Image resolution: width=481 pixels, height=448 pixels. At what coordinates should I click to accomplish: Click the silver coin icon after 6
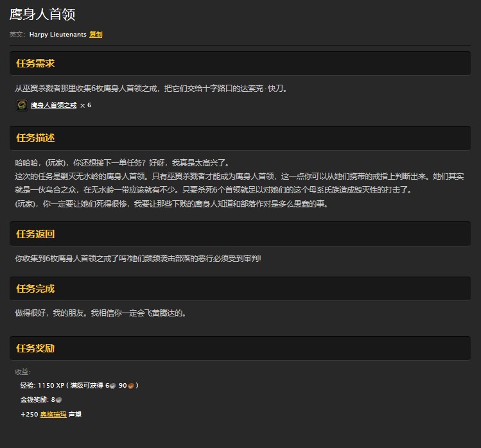tap(112, 386)
